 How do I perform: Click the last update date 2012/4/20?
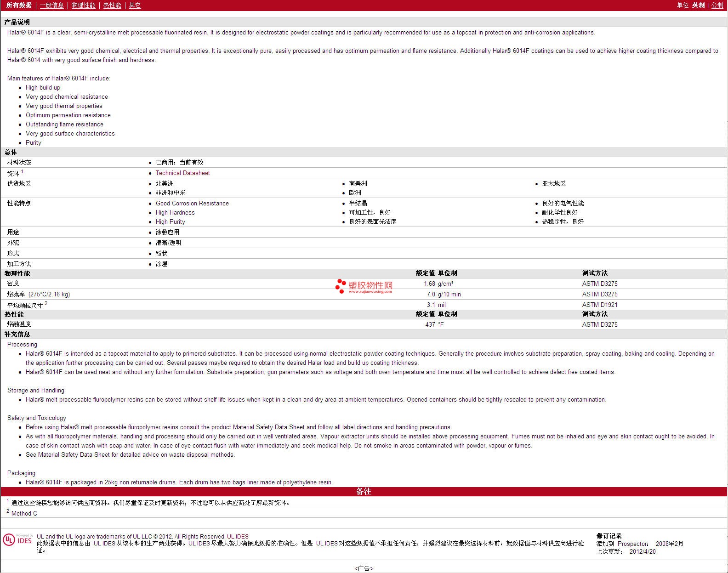pyautogui.click(x=643, y=552)
